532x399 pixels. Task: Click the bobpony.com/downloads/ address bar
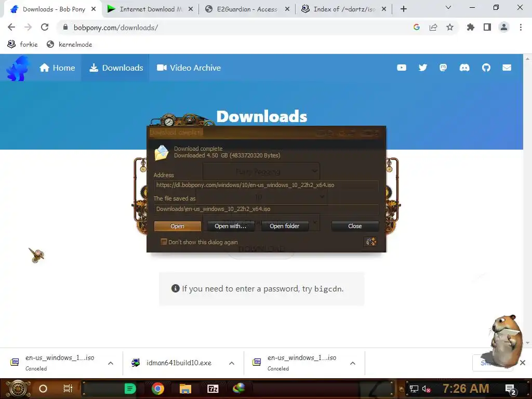point(234,28)
